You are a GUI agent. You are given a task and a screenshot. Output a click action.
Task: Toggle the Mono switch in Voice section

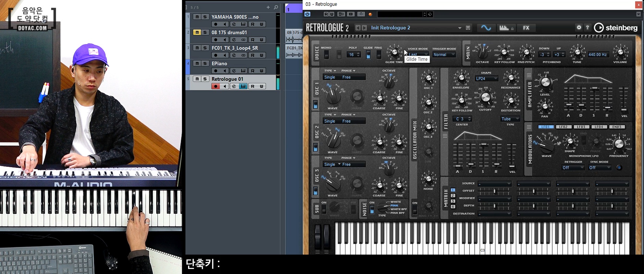pos(326,55)
